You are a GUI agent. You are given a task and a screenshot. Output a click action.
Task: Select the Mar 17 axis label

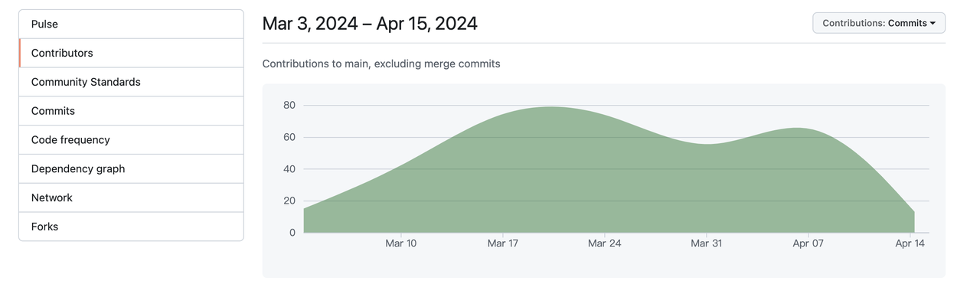tap(502, 243)
